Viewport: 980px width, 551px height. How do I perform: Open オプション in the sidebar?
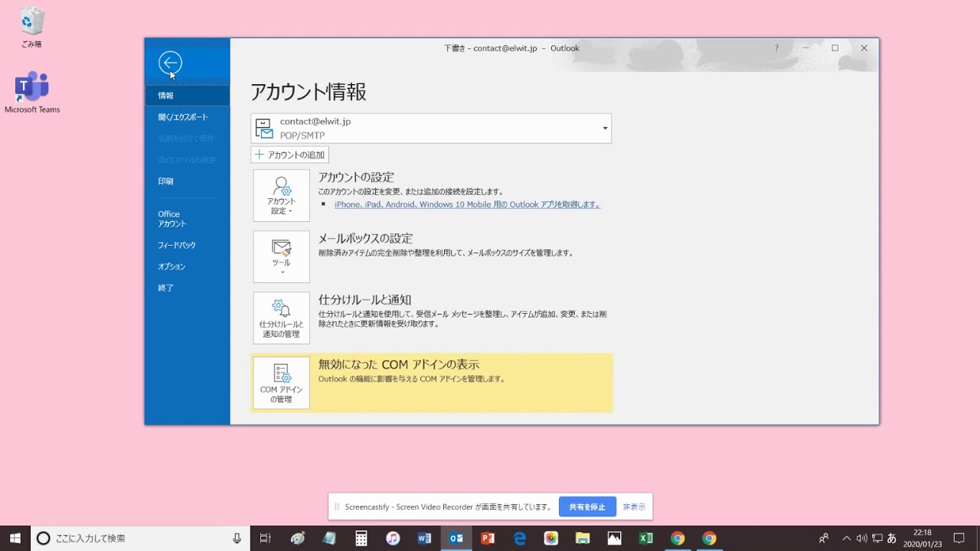pyautogui.click(x=187, y=266)
